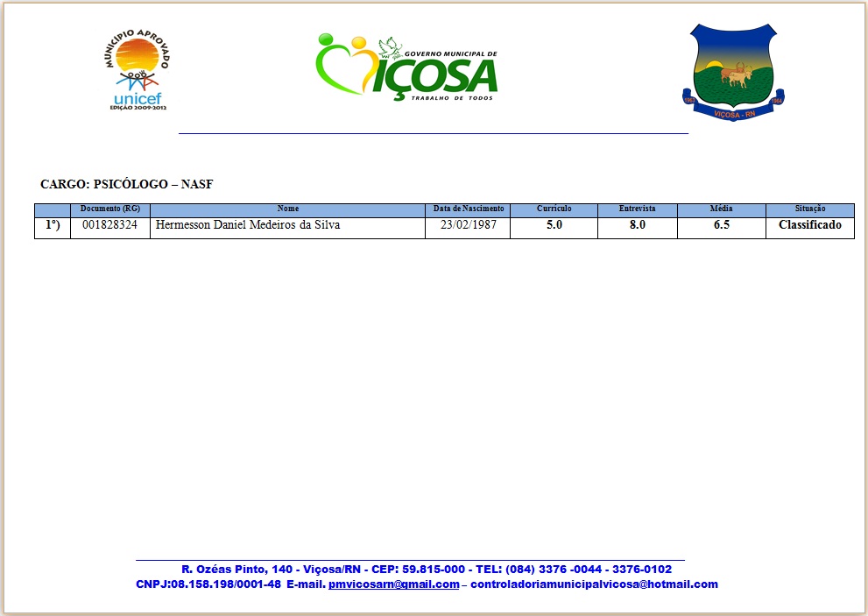Click the 'Data de Nascimento' column header
Viewport: 868px width, 616px height.
(x=469, y=209)
